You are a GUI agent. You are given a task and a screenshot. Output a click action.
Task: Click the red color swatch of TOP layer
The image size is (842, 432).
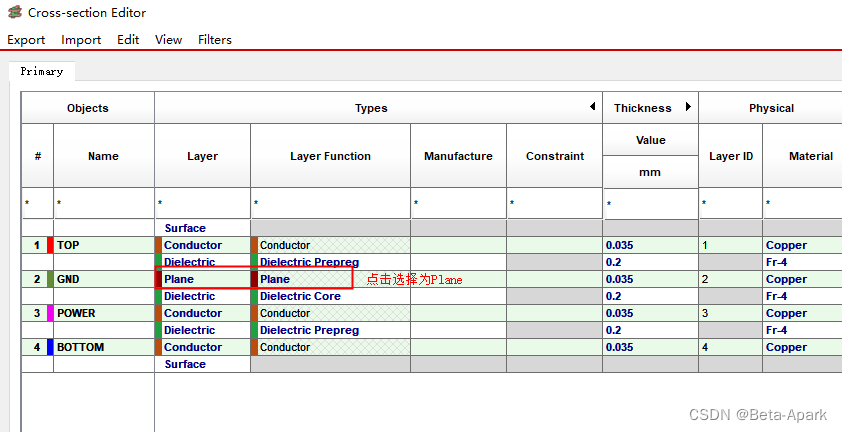[x=50, y=245]
